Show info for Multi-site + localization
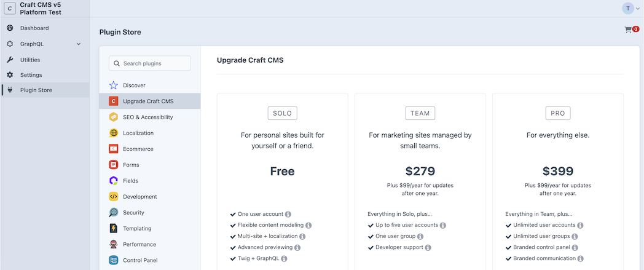Image resolution: width=644 pixels, height=270 pixels. pos(302,236)
